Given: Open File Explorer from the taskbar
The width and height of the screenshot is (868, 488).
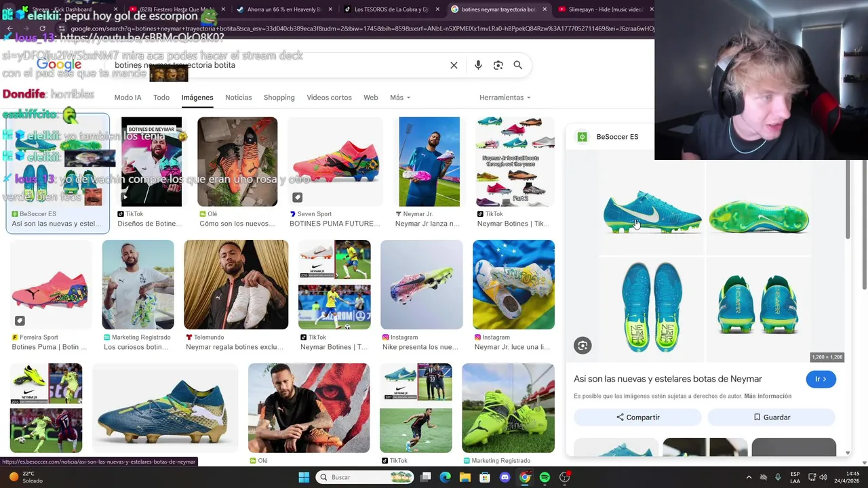Looking at the screenshot, I should pyautogui.click(x=465, y=477).
